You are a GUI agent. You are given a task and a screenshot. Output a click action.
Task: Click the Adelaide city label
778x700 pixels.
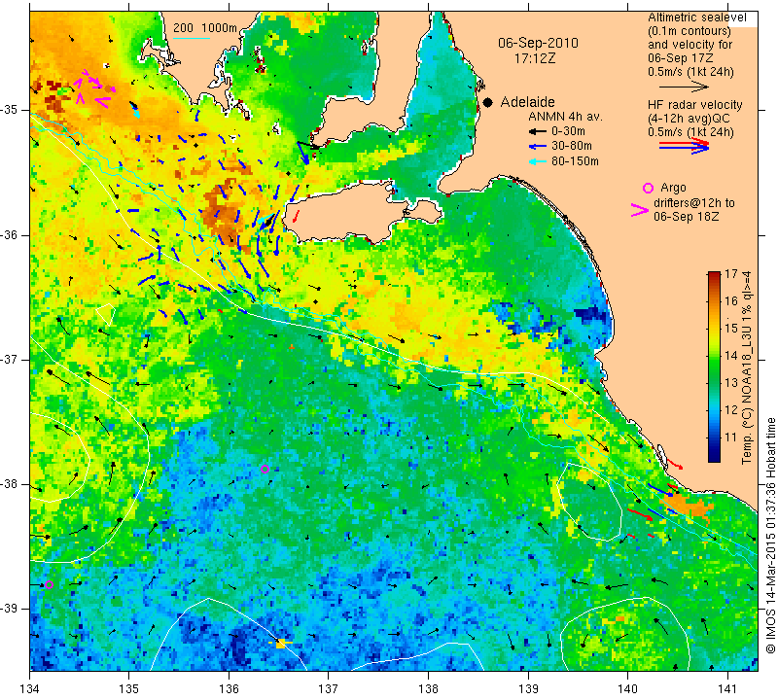click(x=527, y=102)
